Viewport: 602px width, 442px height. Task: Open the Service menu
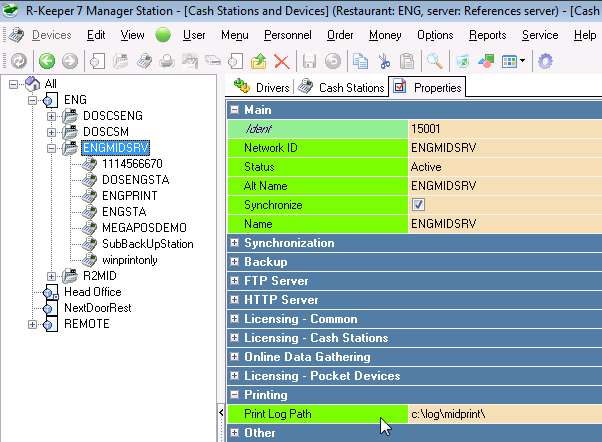click(540, 35)
